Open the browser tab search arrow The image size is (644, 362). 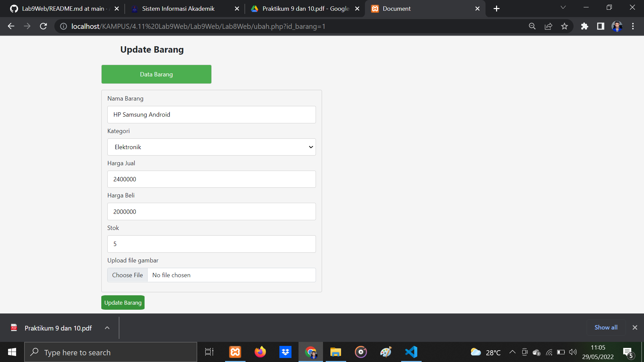563,7
